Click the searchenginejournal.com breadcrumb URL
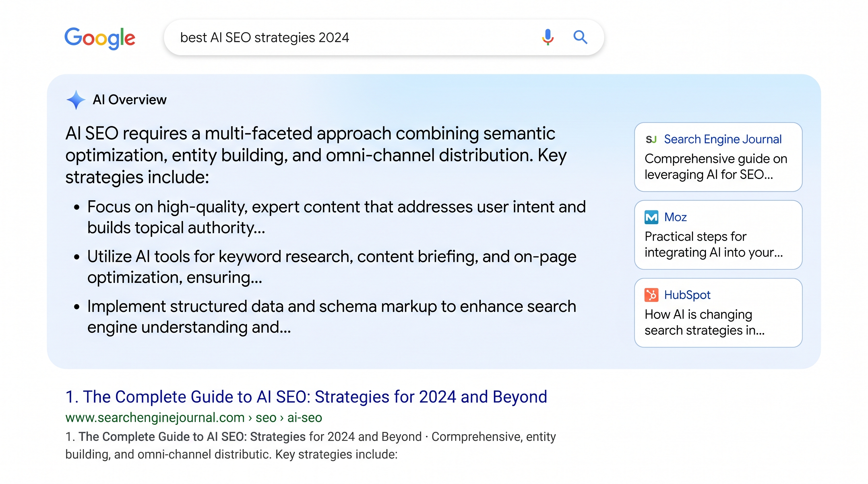This screenshot has height=484, width=868. tap(193, 418)
